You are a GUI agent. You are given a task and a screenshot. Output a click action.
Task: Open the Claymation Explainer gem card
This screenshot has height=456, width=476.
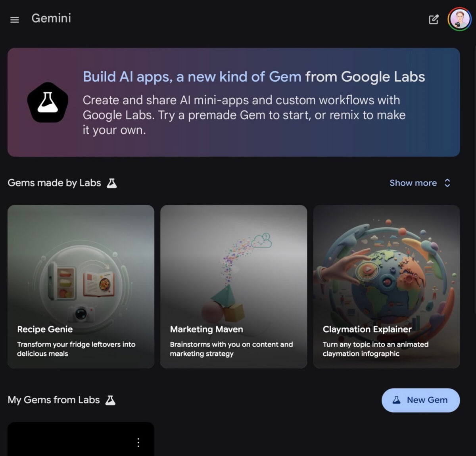pyautogui.click(x=386, y=286)
